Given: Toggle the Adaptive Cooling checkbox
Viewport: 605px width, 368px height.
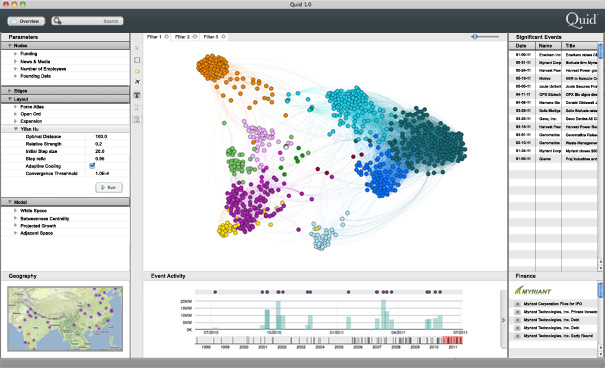Looking at the screenshot, I should click(92, 166).
